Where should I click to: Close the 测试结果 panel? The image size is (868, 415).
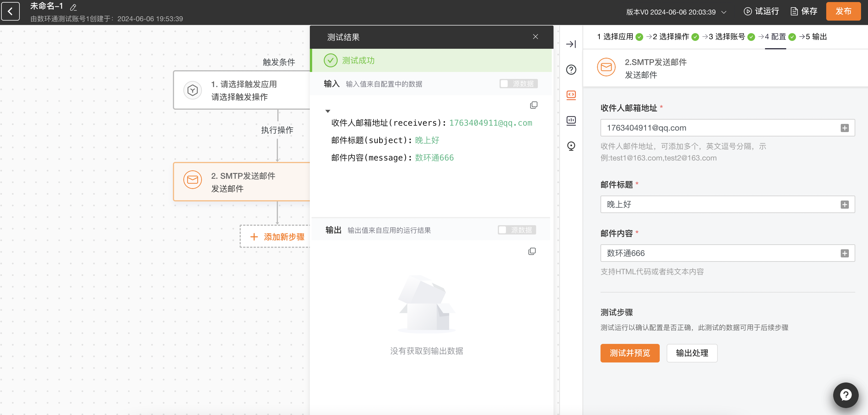point(535,37)
